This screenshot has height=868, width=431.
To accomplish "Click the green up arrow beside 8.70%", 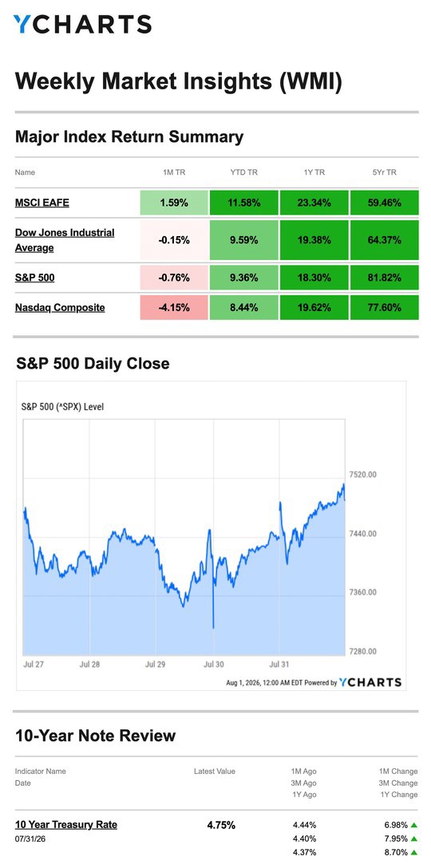I will [413, 853].
